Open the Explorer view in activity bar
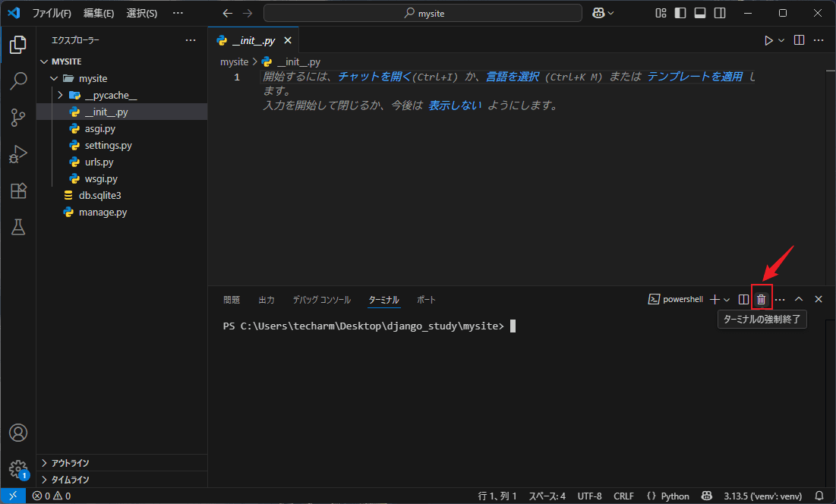Viewport: 836px width, 504px height. coord(18,45)
